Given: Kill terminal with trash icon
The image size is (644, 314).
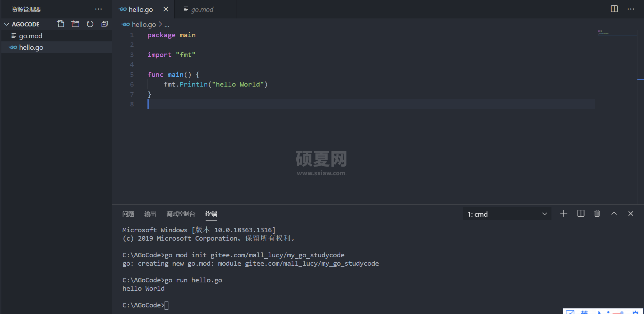Looking at the screenshot, I should click(597, 214).
